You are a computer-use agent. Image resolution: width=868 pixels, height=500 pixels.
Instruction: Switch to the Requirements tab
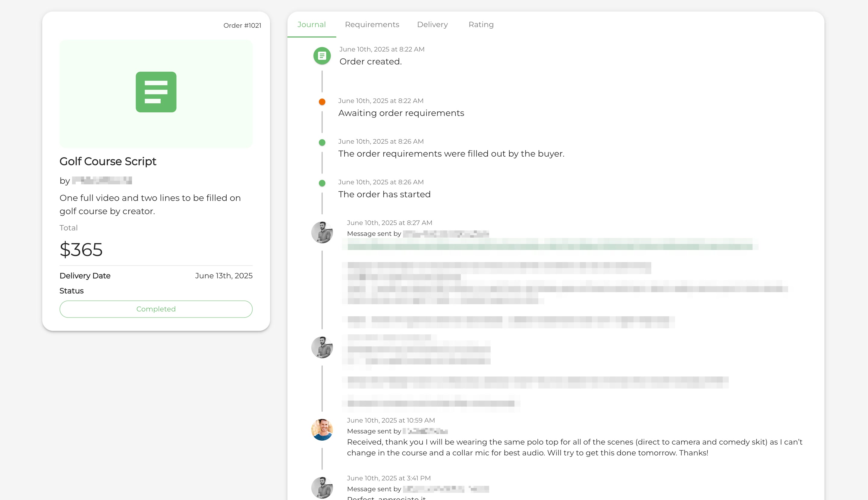click(x=372, y=25)
